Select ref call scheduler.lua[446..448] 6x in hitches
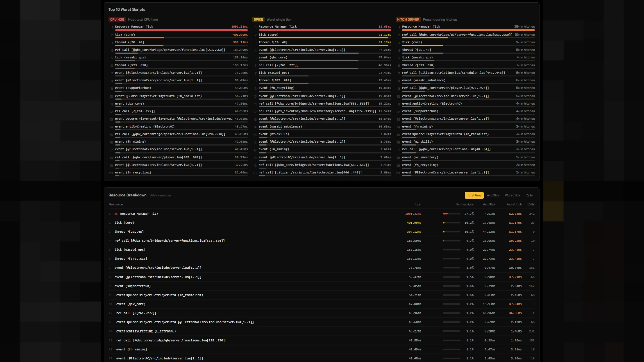Screen dimensions: 644x362 [466, 73]
